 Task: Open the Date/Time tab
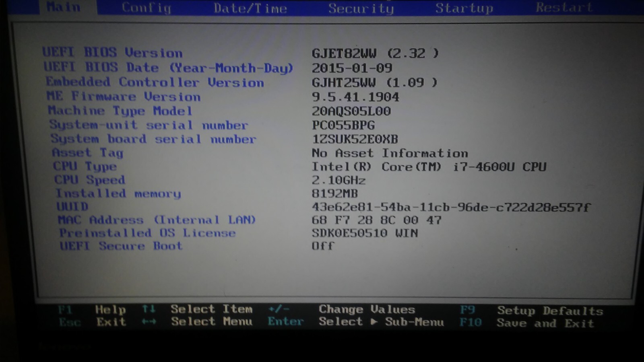click(250, 8)
